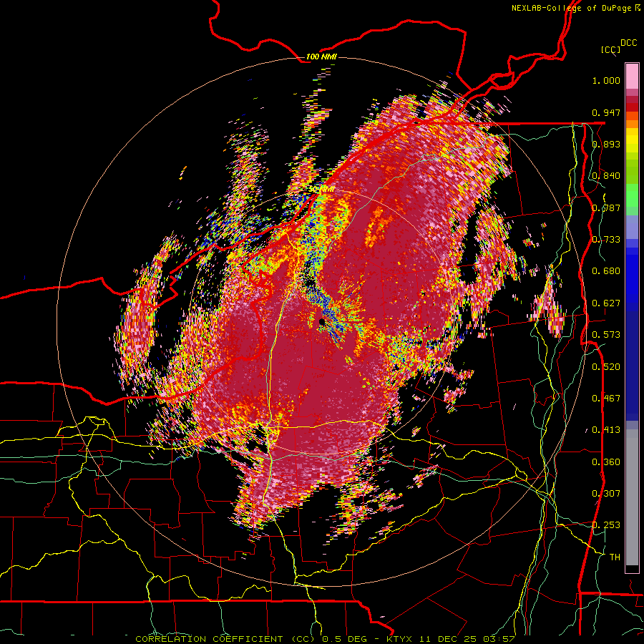Select the 1.000 value on the scale
This screenshot has height=644, width=644.
(x=606, y=80)
